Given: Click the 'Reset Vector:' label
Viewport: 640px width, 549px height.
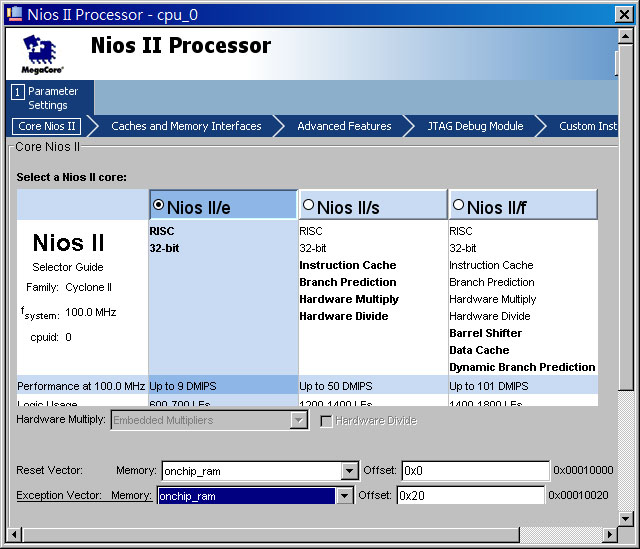Looking at the screenshot, I should (x=49, y=470).
